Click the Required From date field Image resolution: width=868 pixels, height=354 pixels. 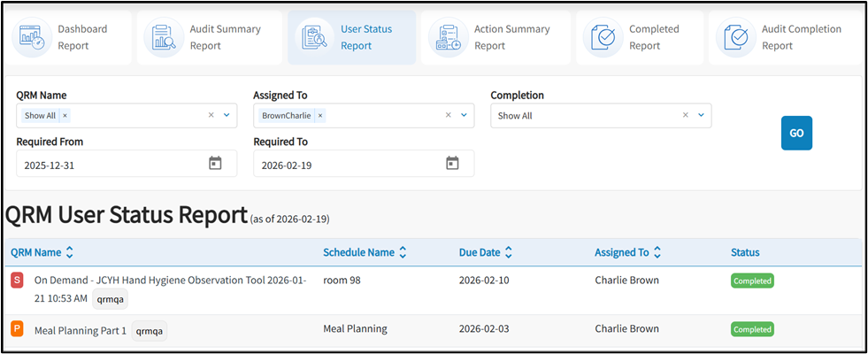(111, 165)
